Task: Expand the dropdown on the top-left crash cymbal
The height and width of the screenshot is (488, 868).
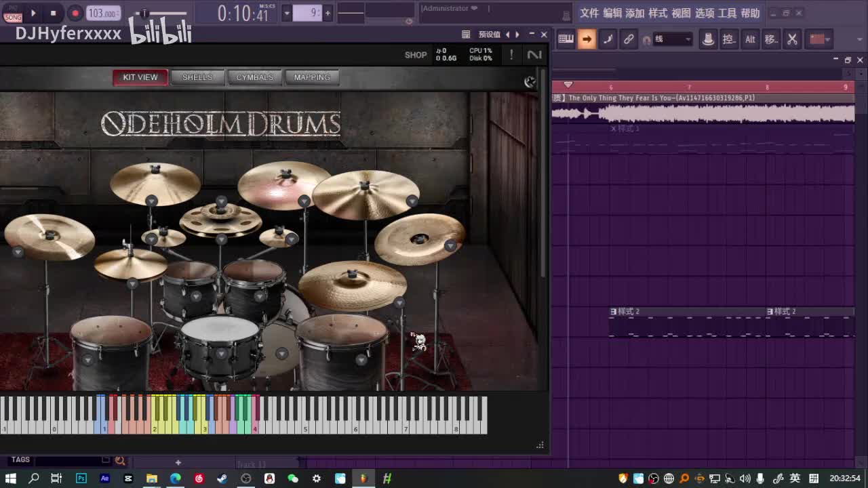Action: pos(151,201)
